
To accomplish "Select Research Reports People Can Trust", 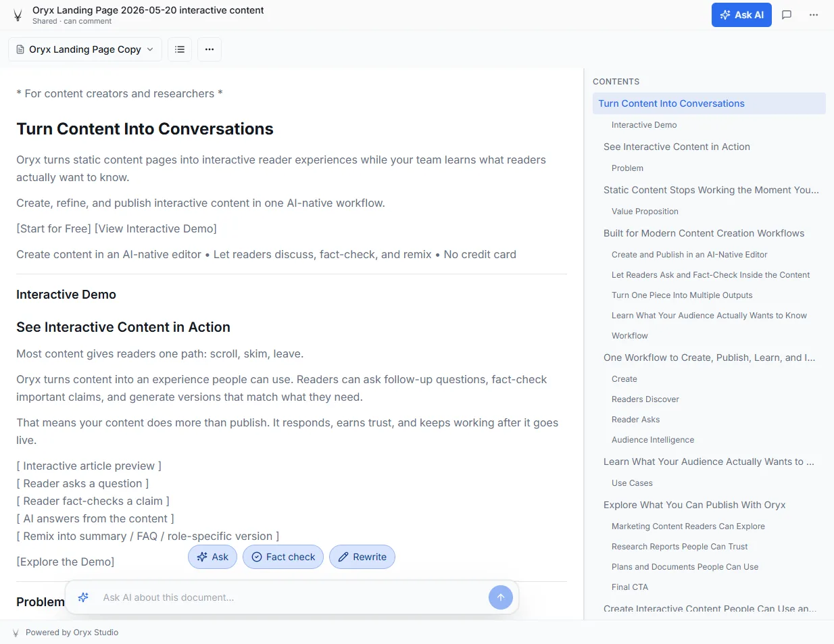I will (679, 547).
